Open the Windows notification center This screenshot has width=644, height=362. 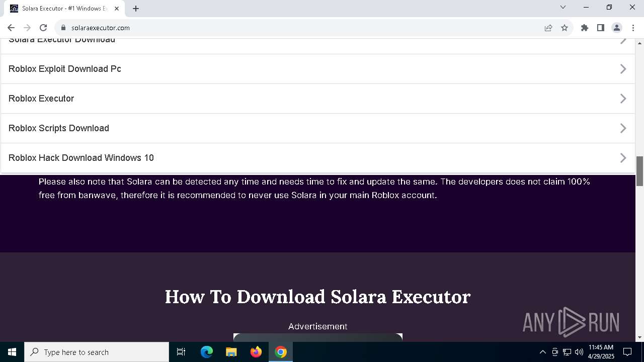[627, 352]
